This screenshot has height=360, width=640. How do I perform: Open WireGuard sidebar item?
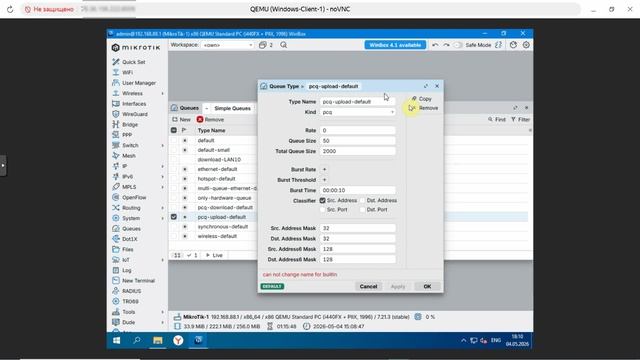(x=135, y=114)
